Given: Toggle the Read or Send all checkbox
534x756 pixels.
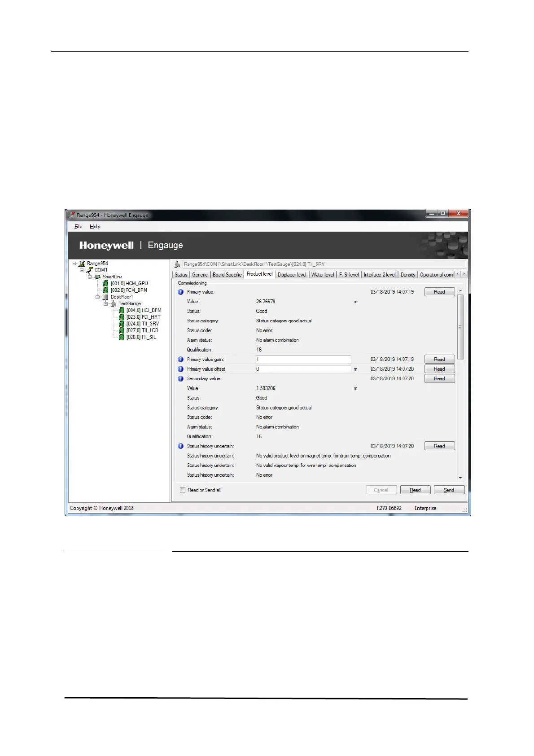Looking at the screenshot, I should 183,490.
